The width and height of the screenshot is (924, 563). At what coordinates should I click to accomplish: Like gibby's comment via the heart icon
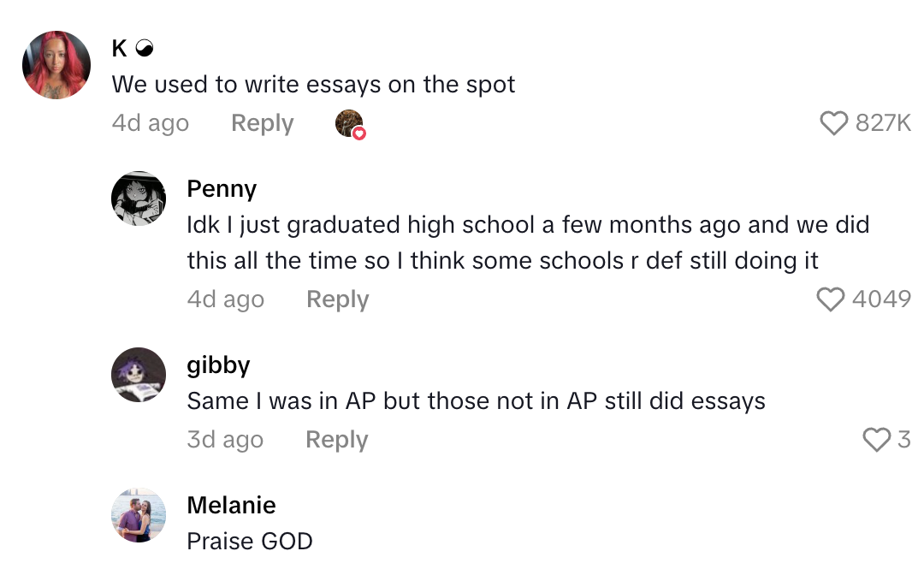pos(878,440)
